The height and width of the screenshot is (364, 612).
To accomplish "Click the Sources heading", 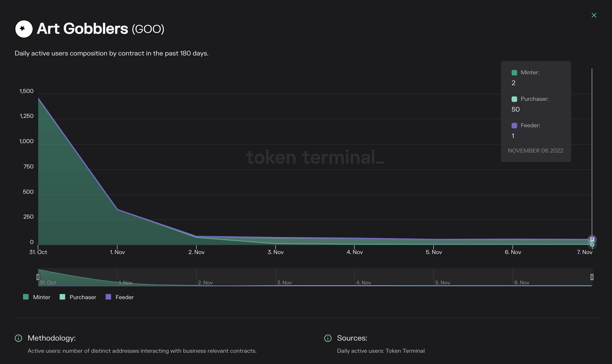I will 352,338.
